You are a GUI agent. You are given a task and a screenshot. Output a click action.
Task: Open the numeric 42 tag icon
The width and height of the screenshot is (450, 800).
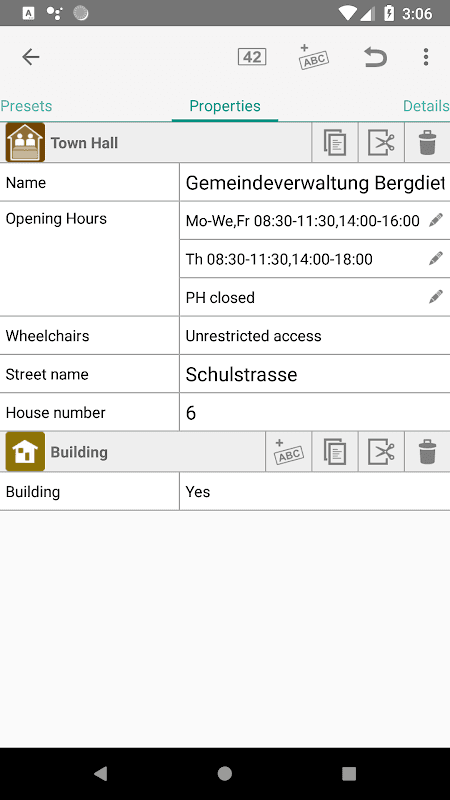point(252,57)
